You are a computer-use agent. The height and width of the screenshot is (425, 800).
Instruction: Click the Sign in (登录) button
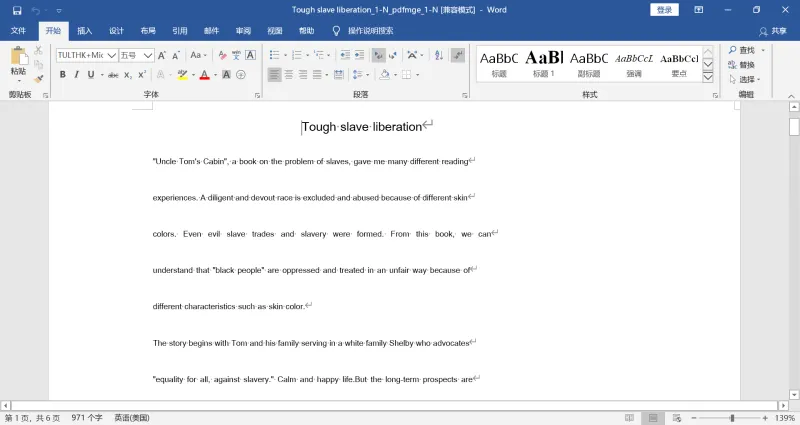point(664,10)
